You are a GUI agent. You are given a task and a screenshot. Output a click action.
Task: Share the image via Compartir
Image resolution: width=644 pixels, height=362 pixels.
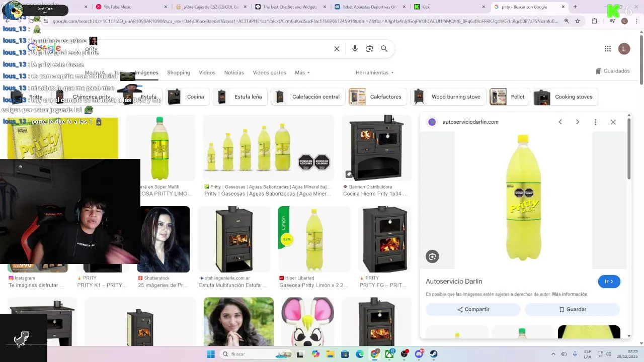coord(473,309)
